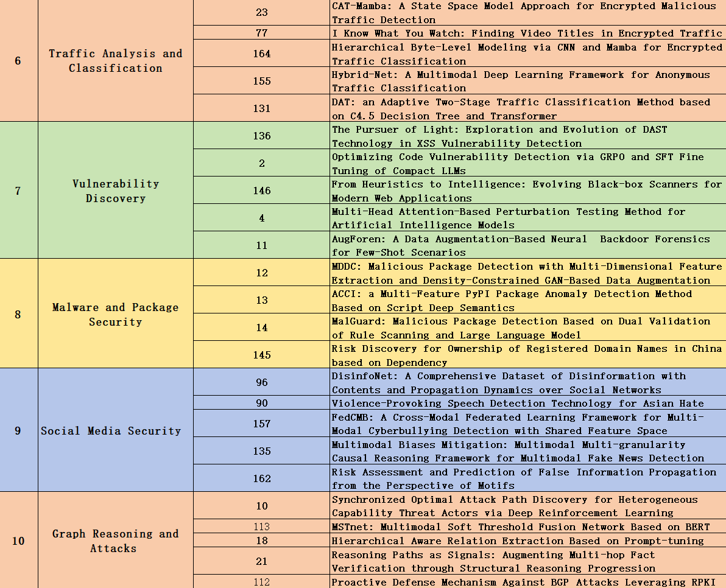Screen dimensions: 726x588
Task: Click the 'Traffic Analysis and Classification' category cell
Action: pyautogui.click(x=116, y=61)
